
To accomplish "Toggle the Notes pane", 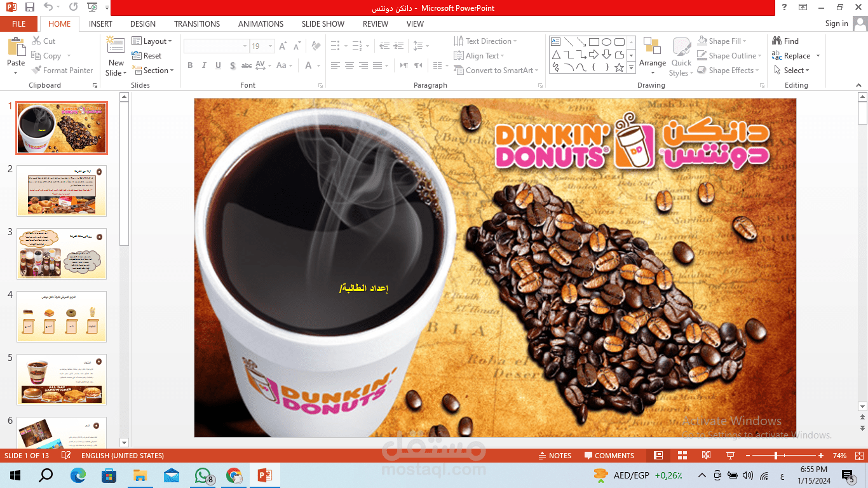I will [x=555, y=456].
